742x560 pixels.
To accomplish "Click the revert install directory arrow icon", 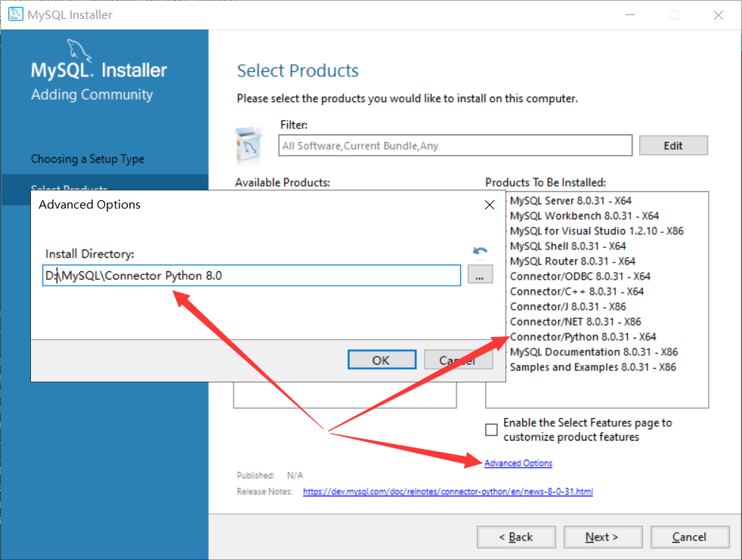I will point(480,251).
